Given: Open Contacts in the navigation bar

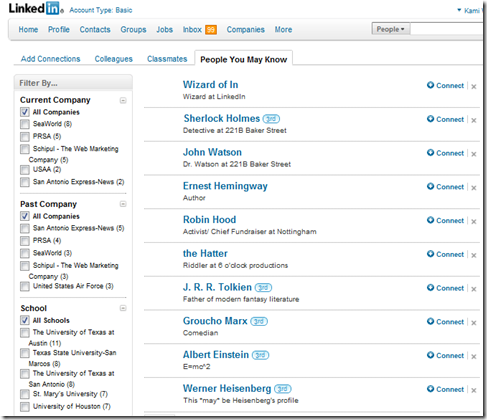Looking at the screenshot, I should (95, 30).
